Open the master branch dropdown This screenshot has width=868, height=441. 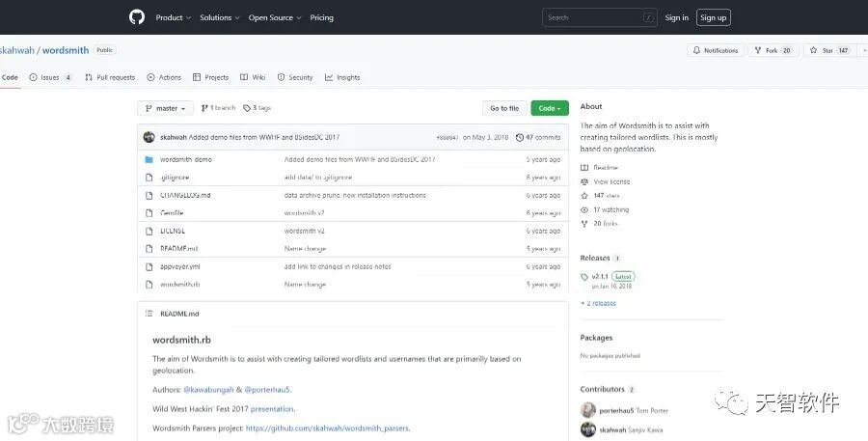[x=165, y=109]
